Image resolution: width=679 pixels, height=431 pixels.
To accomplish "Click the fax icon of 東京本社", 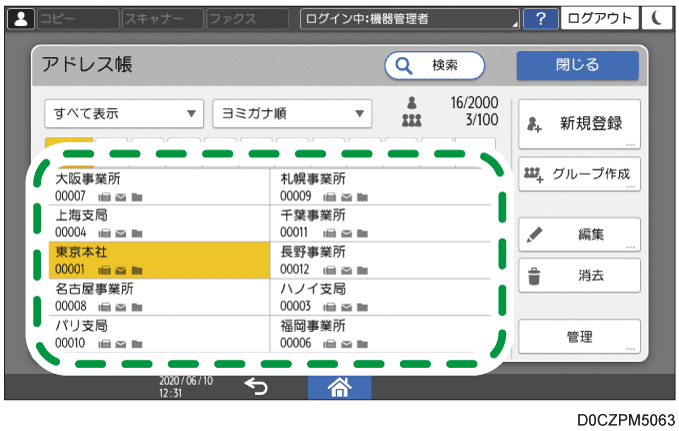I will (x=104, y=271).
